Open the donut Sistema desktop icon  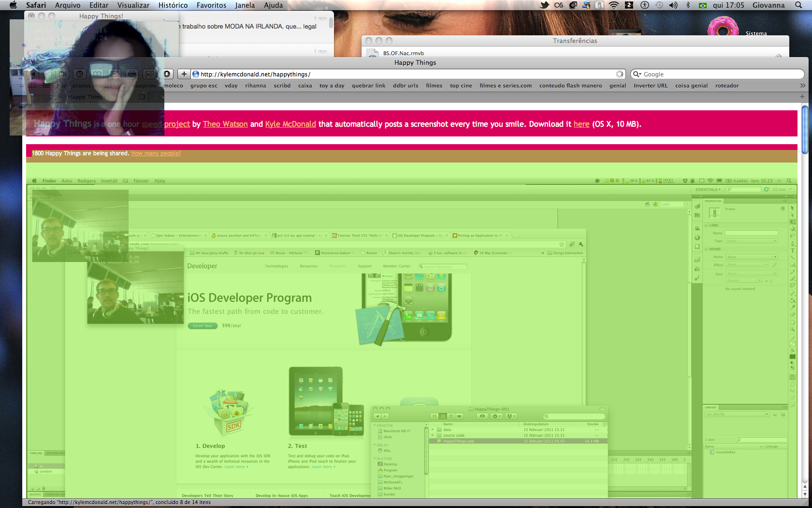(723, 27)
